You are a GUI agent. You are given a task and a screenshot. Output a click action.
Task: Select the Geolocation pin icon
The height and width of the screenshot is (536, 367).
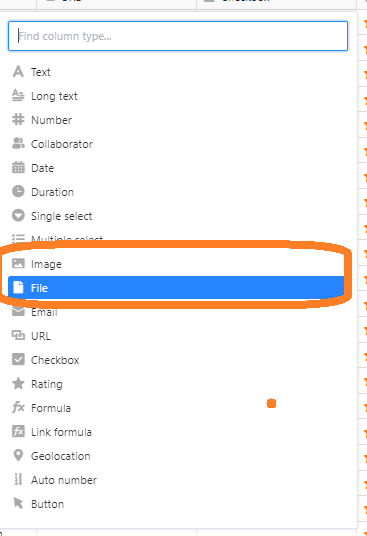tap(18, 455)
